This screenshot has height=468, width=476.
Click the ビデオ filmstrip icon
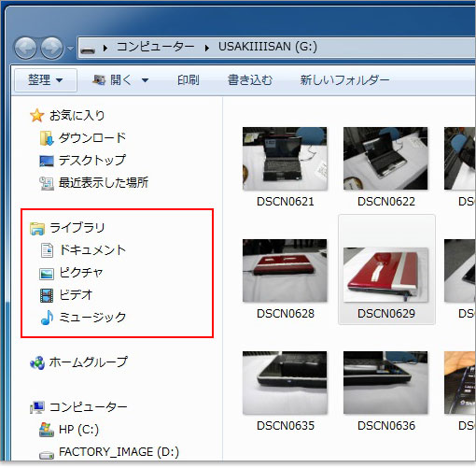47,296
